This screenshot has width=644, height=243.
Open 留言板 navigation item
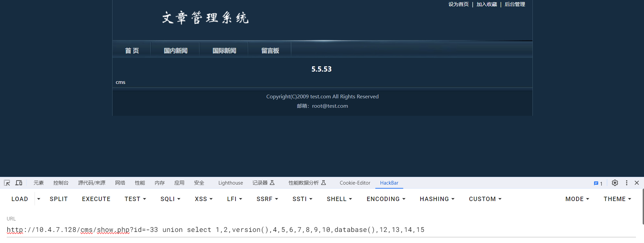pos(270,51)
